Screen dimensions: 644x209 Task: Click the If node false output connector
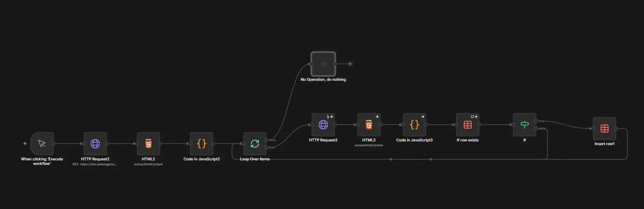pyautogui.click(x=536, y=128)
